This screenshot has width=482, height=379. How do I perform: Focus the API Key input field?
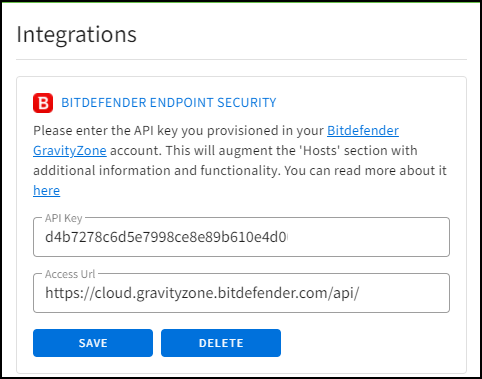[x=241, y=237]
